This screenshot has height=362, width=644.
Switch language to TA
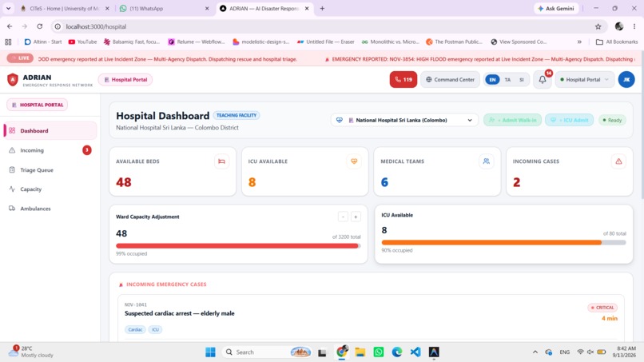[507, 80]
